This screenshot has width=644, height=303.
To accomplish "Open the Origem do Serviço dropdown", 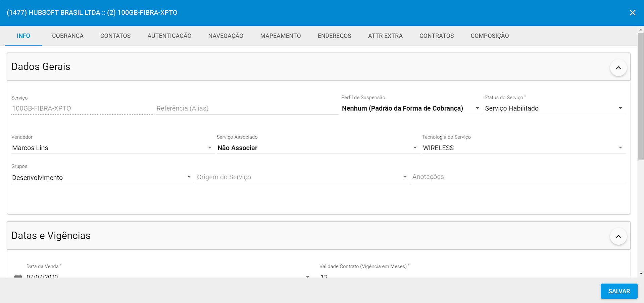I will [x=302, y=177].
